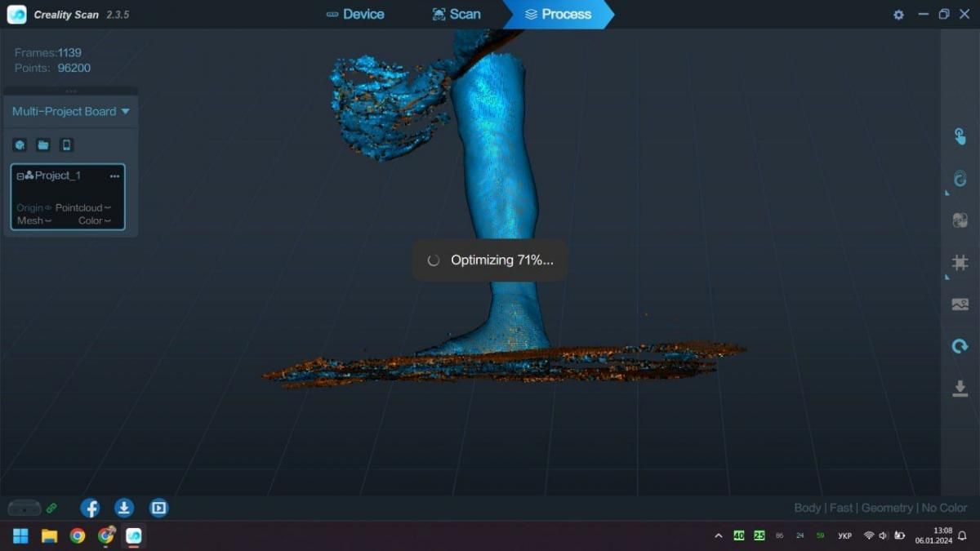Screen dimensions: 980x551
Task: Switch to the Scan tab
Action: (457, 14)
